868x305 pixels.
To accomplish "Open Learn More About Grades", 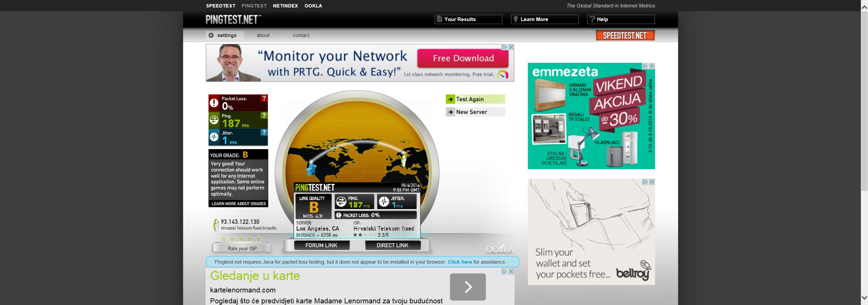I will tap(238, 204).
